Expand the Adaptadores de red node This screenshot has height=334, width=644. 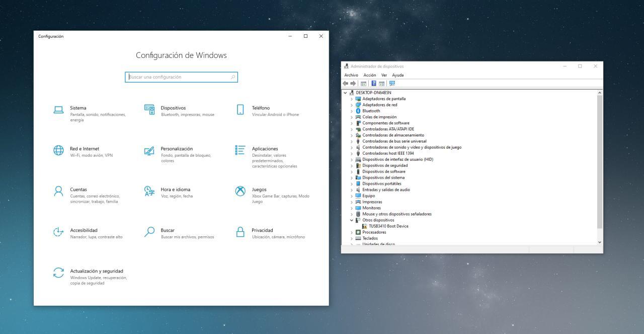[352, 105]
